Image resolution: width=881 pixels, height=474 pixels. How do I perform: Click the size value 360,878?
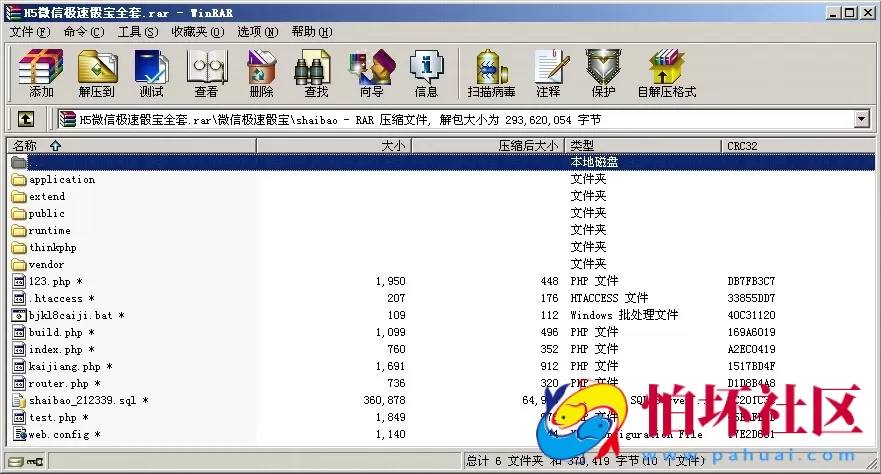pos(384,400)
